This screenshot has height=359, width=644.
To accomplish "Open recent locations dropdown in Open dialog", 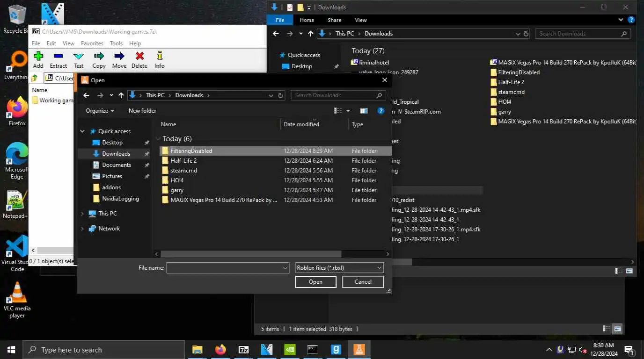I will (x=111, y=95).
